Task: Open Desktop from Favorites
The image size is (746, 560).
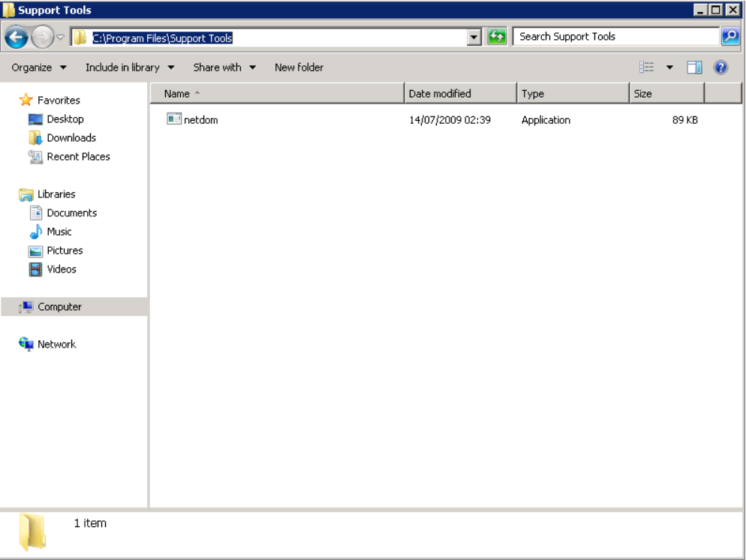Action: click(x=65, y=119)
